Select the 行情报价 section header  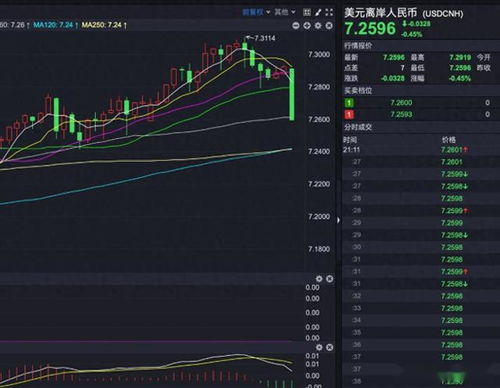point(358,46)
